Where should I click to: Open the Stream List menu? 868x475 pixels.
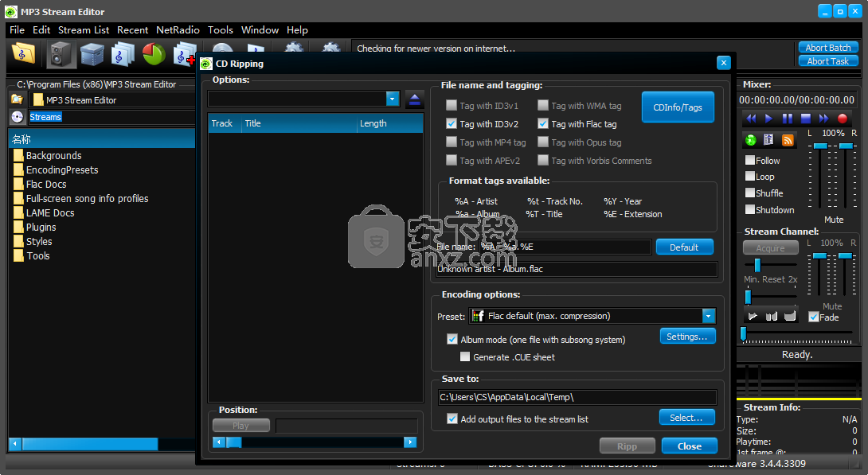tap(84, 30)
